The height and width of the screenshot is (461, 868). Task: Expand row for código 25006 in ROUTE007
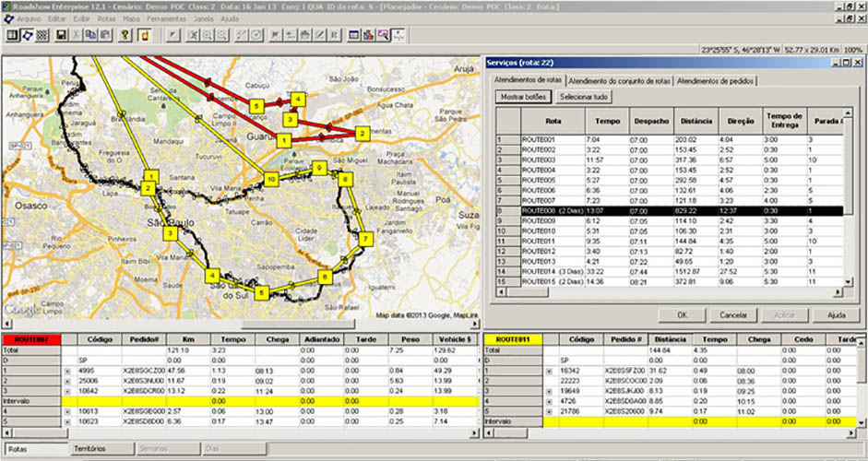coord(67,381)
